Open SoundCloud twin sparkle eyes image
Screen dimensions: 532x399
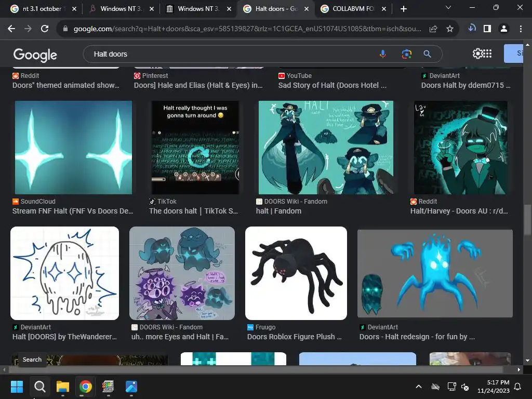[74, 147]
